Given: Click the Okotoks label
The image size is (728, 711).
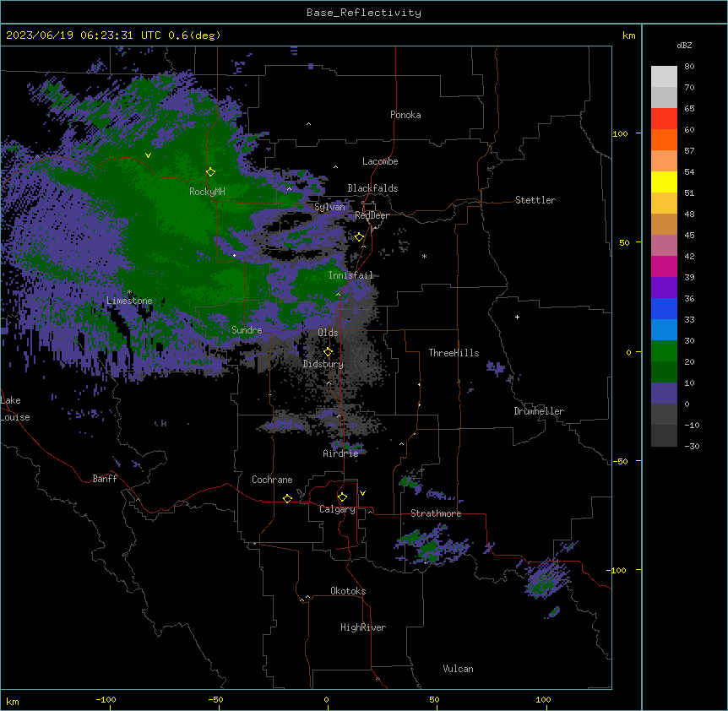Looking at the screenshot, I should 348,591.
